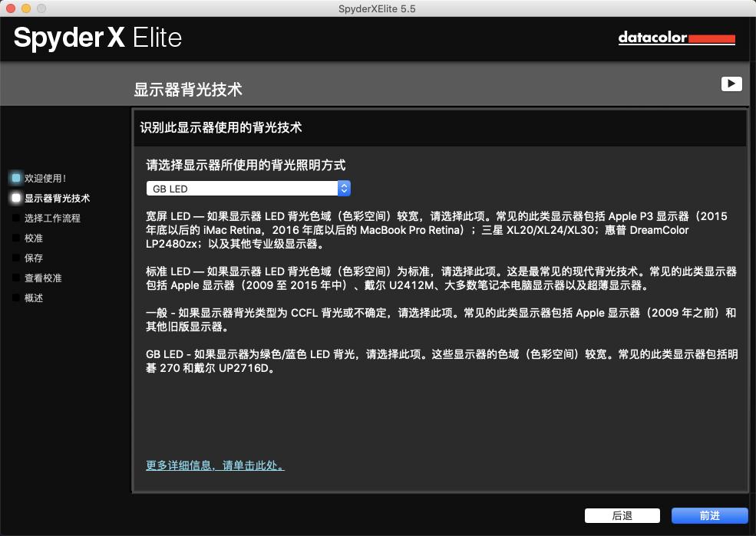Click indicator square beside 选择工作流程

pyautogui.click(x=16, y=218)
